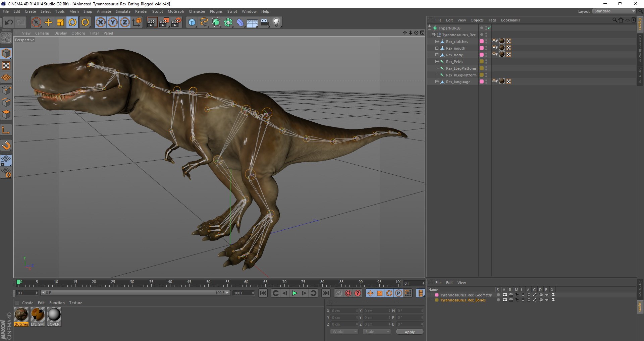Select the Live Selection tool
The height and width of the screenshot is (341, 644).
36,22
